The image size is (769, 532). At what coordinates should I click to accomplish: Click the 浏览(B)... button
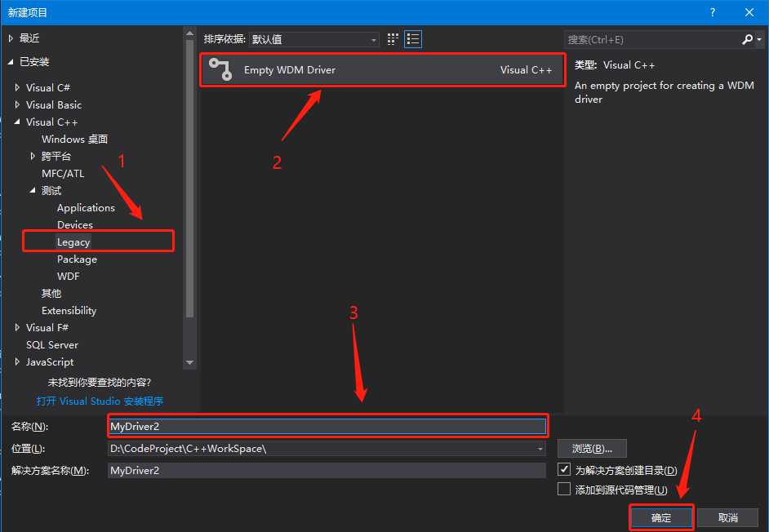click(x=592, y=449)
